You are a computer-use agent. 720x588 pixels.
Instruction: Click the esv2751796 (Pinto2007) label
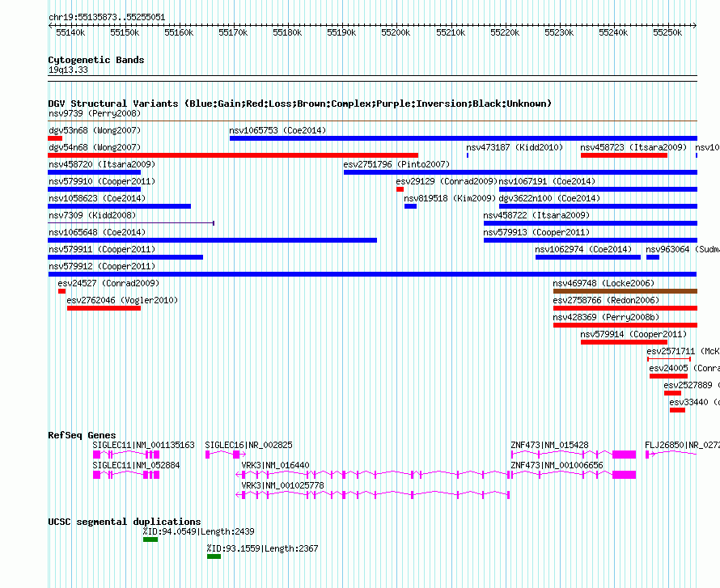(396, 164)
